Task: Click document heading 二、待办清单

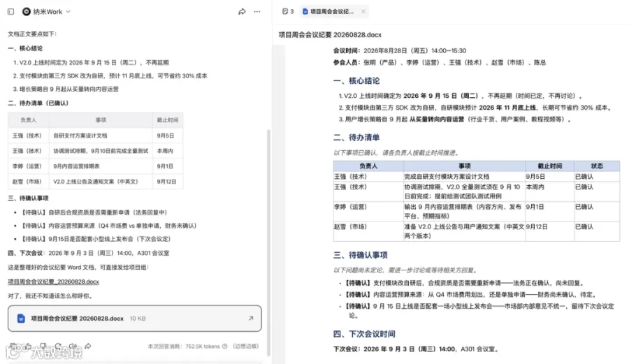Action: pos(356,138)
